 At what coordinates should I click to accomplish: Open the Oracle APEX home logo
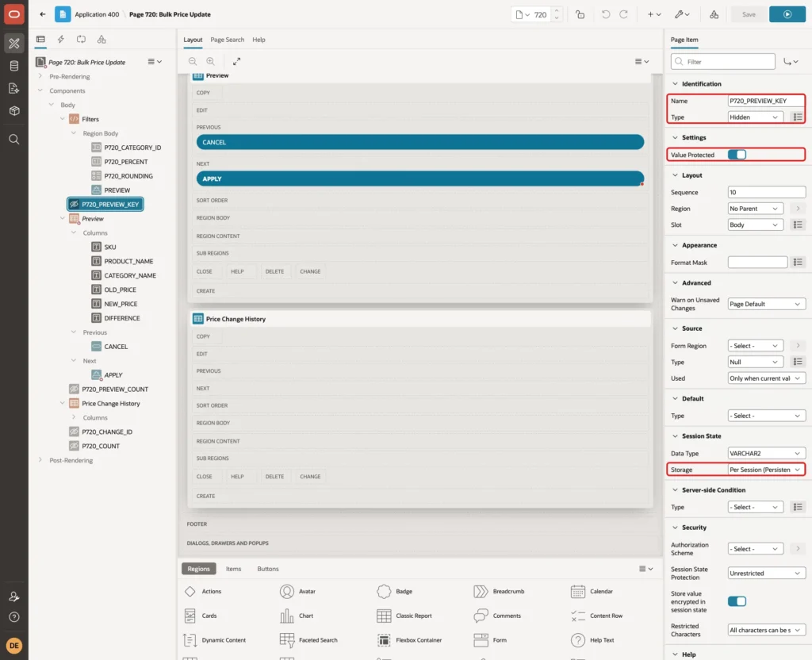click(x=14, y=14)
